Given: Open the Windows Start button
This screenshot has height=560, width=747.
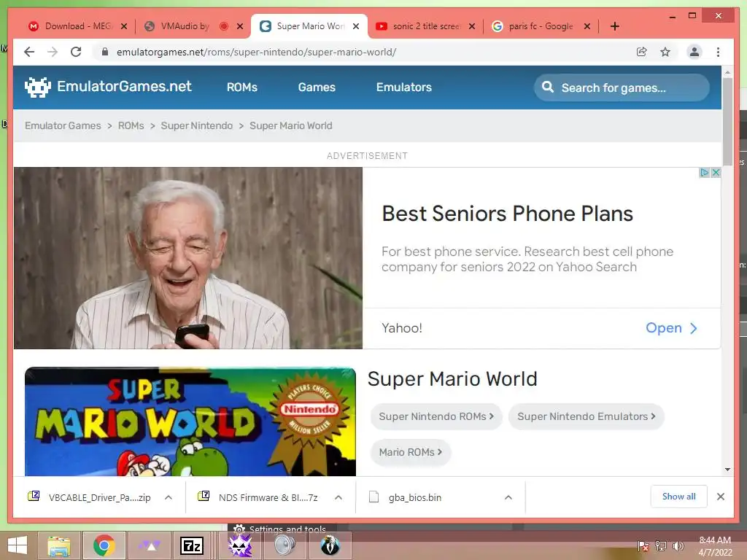Looking at the screenshot, I should click(x=18, y=545).
